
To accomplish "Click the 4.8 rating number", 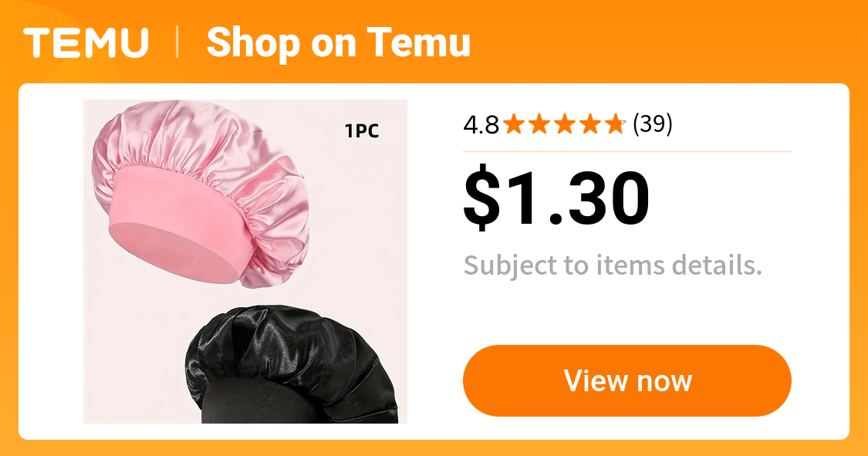I will (x=481, y=124).
